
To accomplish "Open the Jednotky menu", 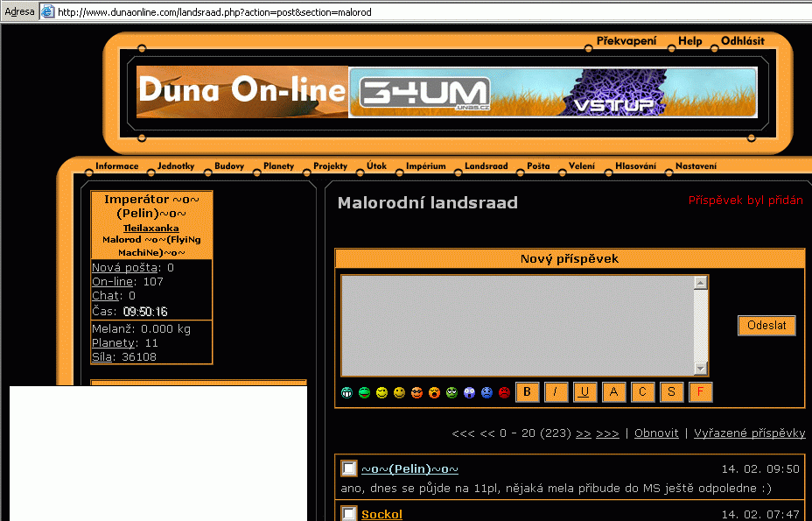I will [176, 165].
